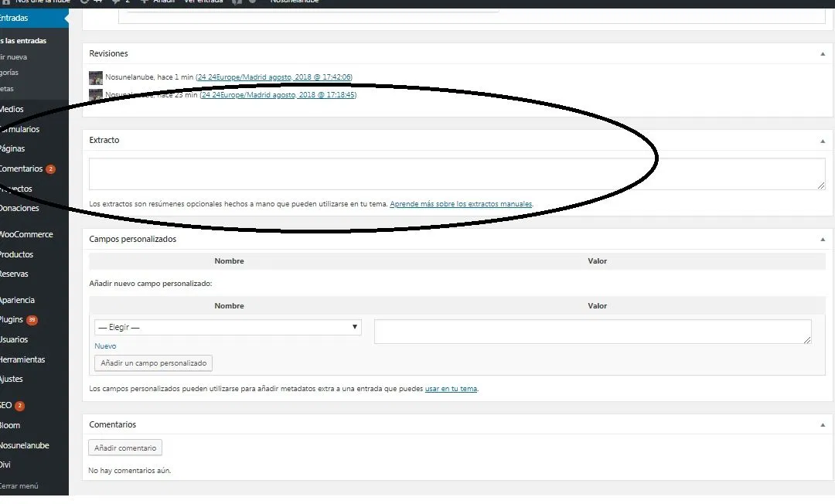Click the Nuevo custom field link
The height and width of the screenshot is (504, 835).
pos(105,346)
